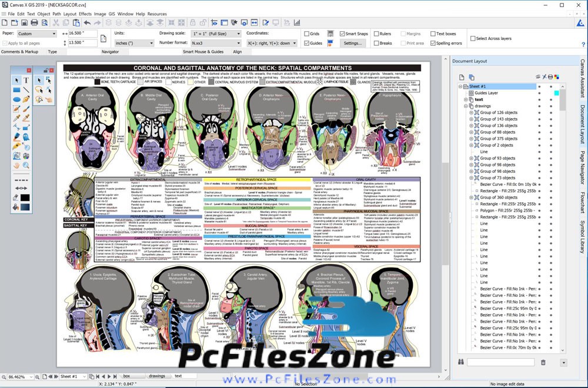The width and height of the screenshot is (588, 388).
Task: Activate the Hand pan tool
Action: point(17,165)
